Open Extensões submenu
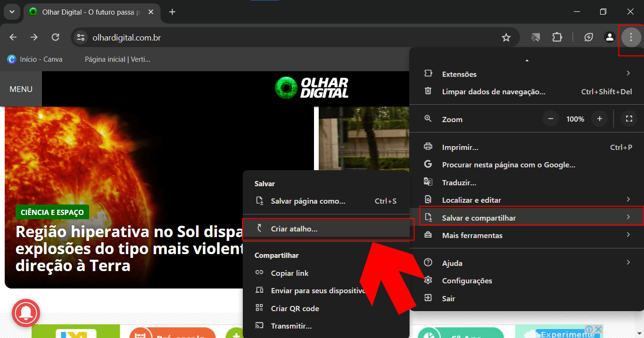 pyautogui.click(x=527, y=74)
